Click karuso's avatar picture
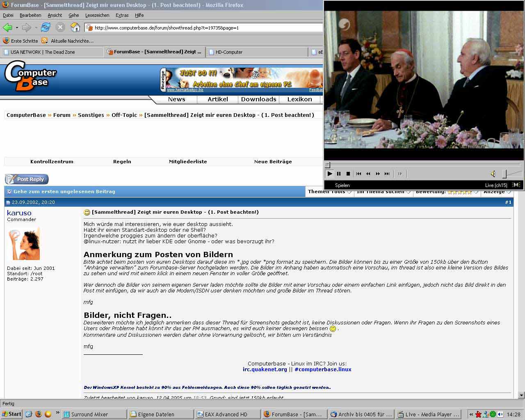Screen dimensions: 525x420 coord(24,243)
